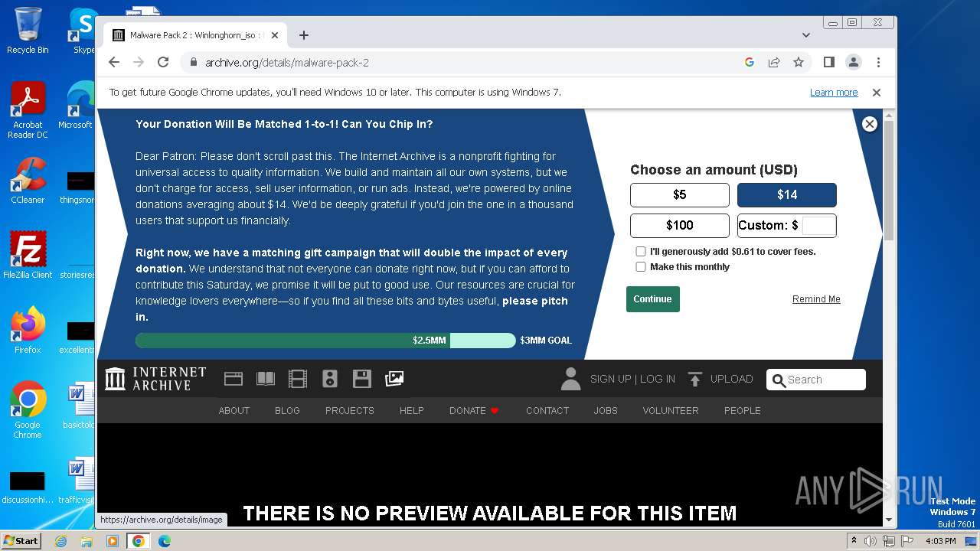This screenshot has height=551, width=980.
Task: Open the PEOPLE menu item
Action: click(743, 411)
